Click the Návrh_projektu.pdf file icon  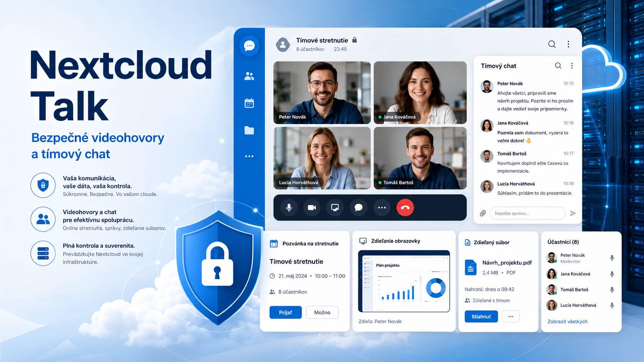point(471,267)
